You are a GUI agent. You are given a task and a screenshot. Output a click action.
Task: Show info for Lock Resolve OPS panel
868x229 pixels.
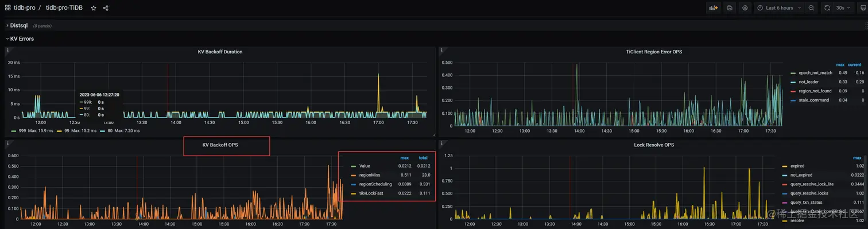[x=441, y=144]
